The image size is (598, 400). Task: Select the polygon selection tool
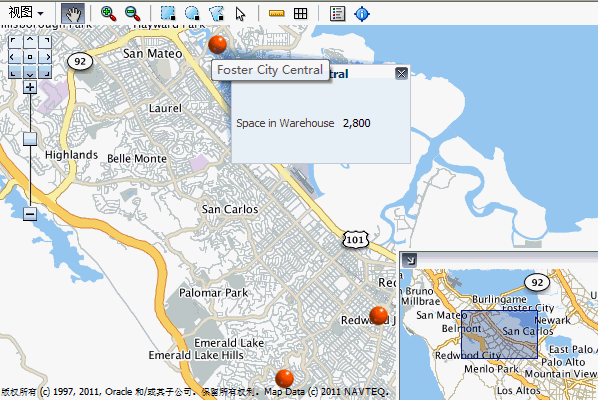pos(216,14)
